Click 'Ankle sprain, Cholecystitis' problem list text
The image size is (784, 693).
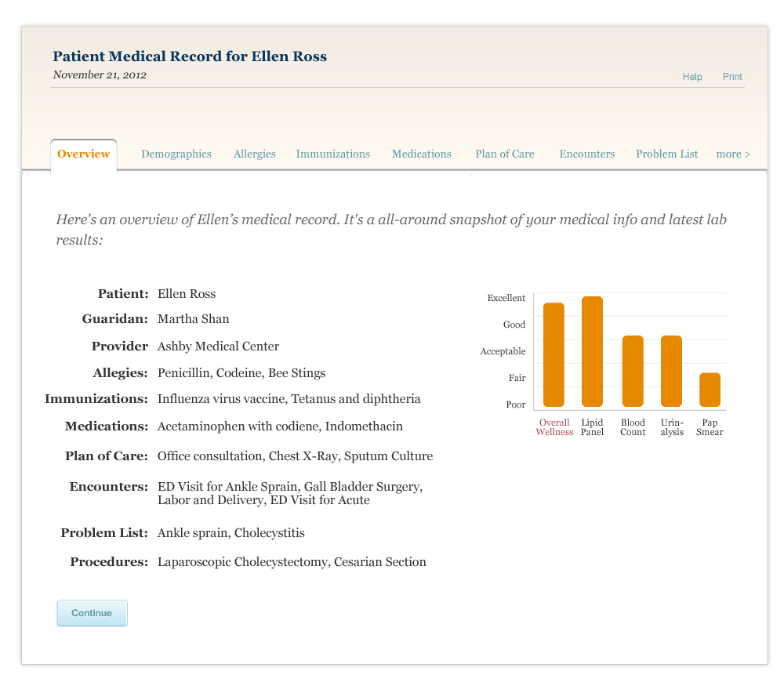[231, 533]
